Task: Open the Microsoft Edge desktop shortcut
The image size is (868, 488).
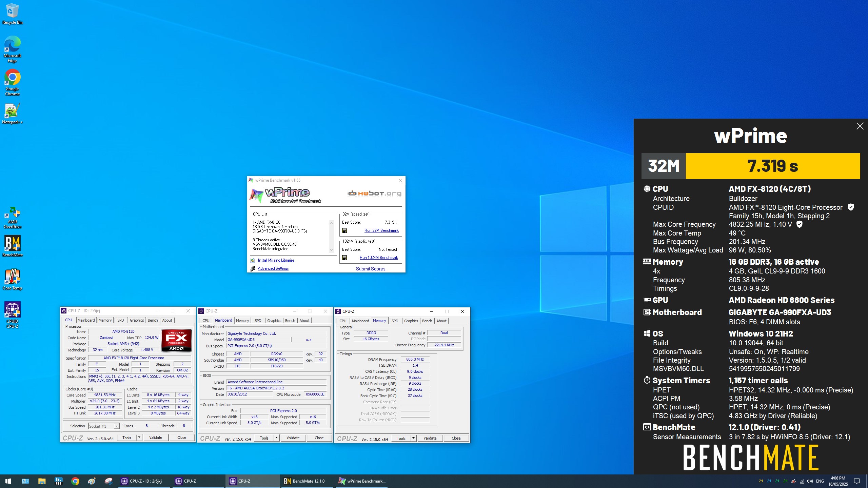Action: point(12,49)
